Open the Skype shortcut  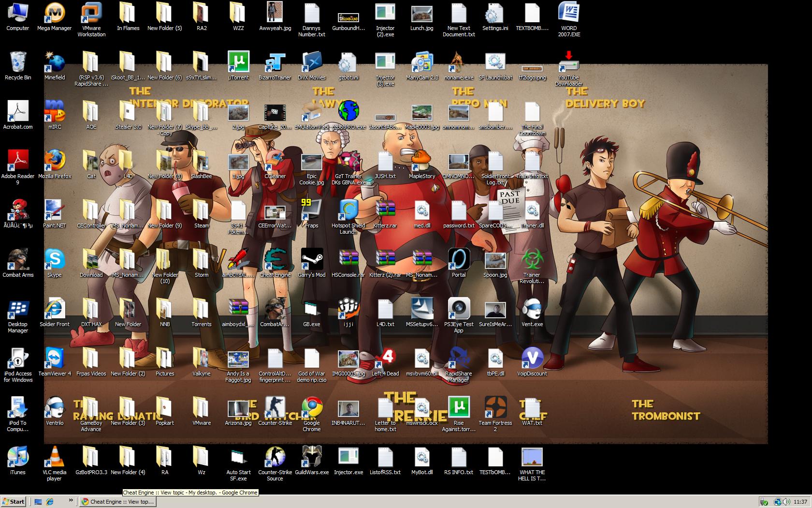(x=55, y=264)
